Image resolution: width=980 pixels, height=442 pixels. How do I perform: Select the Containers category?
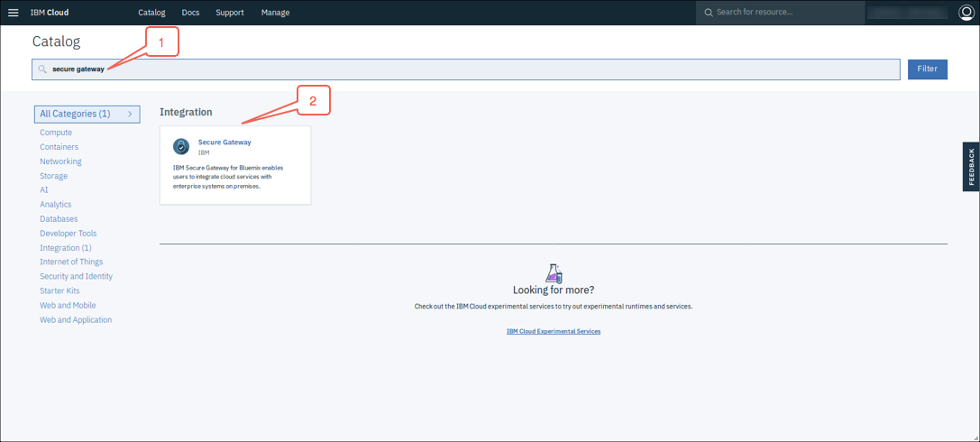coord(59,147)
